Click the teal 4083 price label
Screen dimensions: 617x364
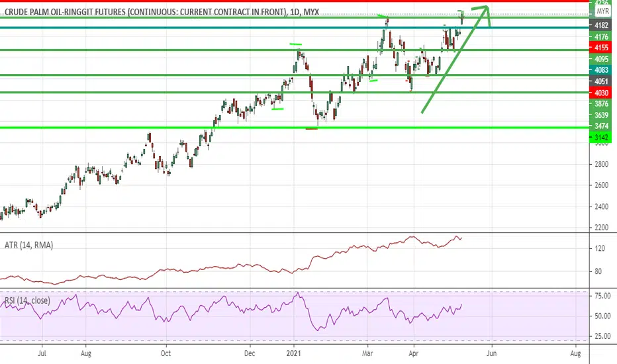pyautogui.click(x=601, y=70)
